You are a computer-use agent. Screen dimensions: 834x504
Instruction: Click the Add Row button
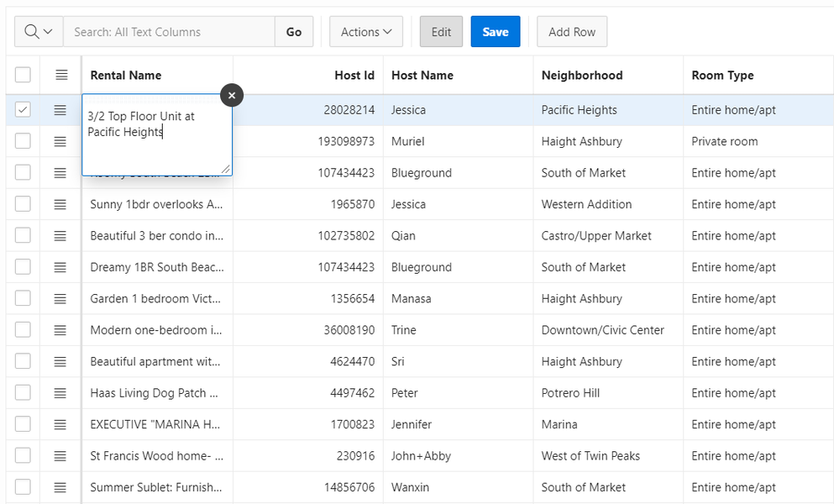[x=572, y=32]
